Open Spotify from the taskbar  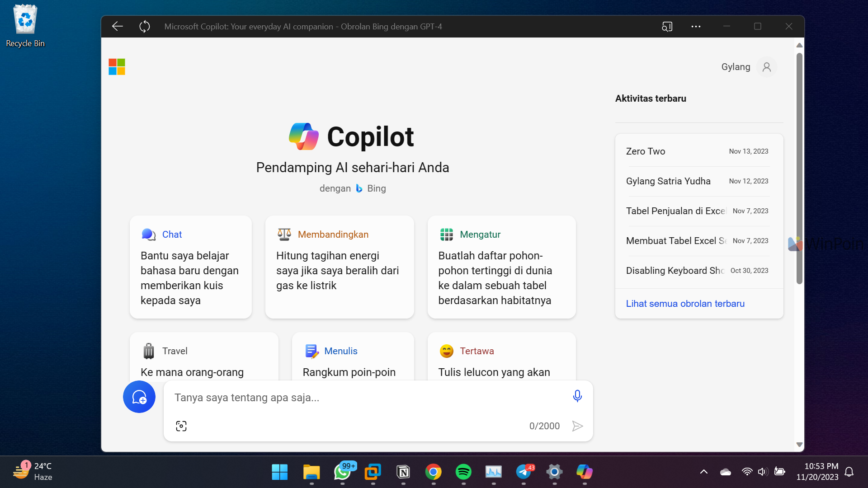click(x=463, y=472)
